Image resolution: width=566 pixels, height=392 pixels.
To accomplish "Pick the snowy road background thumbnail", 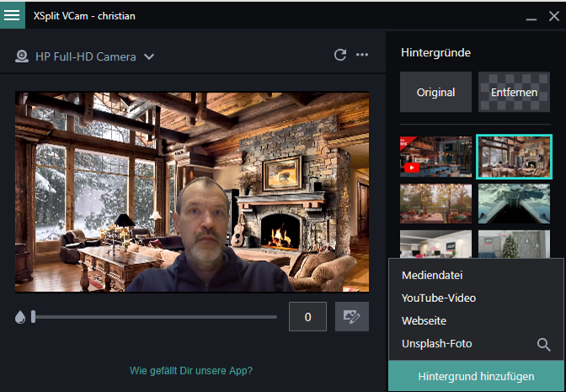I will click(514, 204).
